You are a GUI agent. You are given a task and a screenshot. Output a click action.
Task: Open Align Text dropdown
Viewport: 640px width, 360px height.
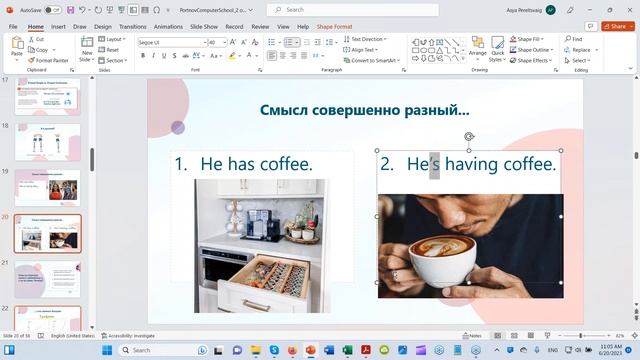360,50
